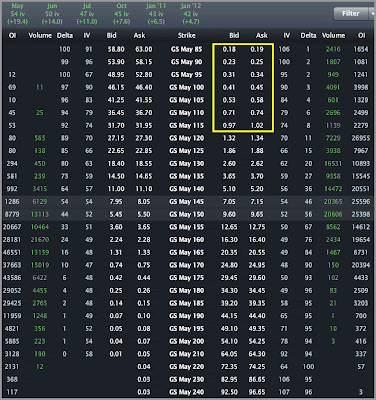The image size is (376, 400).
Task: Switch to Jan '12 42 iv expiration
Action: pos(191,14)
